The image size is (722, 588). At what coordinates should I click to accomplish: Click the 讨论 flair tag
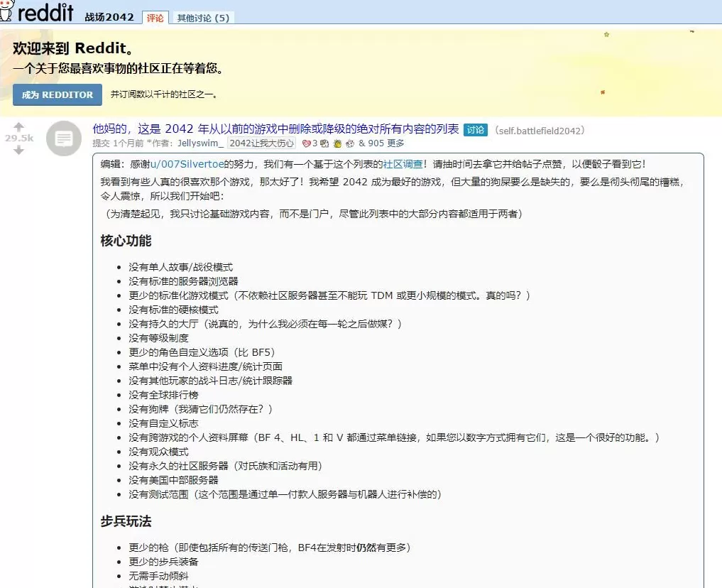(x=475, y=130)
